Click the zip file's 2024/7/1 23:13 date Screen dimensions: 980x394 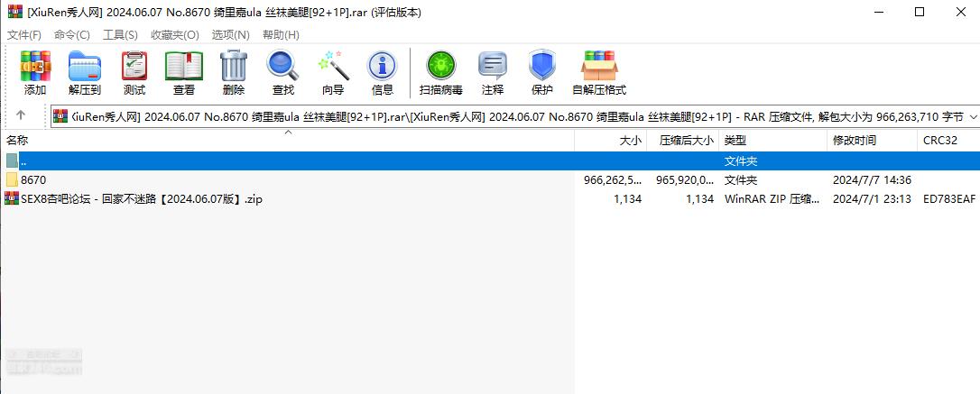(x=872, y=199)
